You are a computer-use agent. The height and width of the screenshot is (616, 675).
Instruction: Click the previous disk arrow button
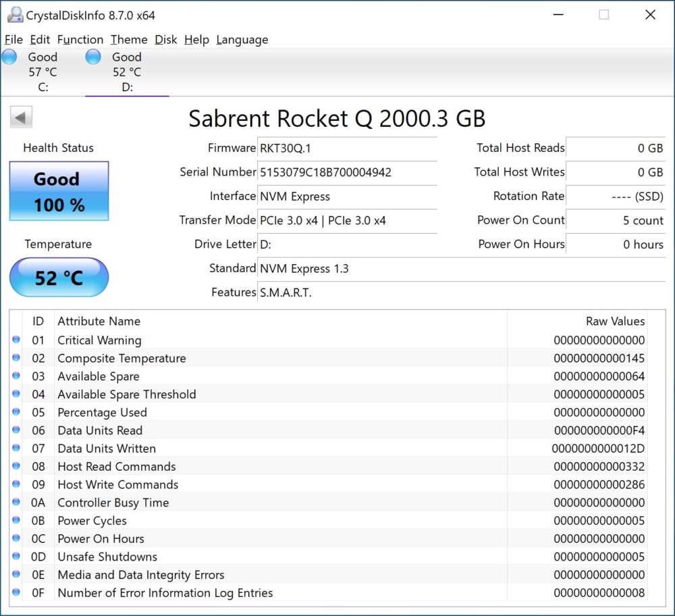tap(21, 117)
